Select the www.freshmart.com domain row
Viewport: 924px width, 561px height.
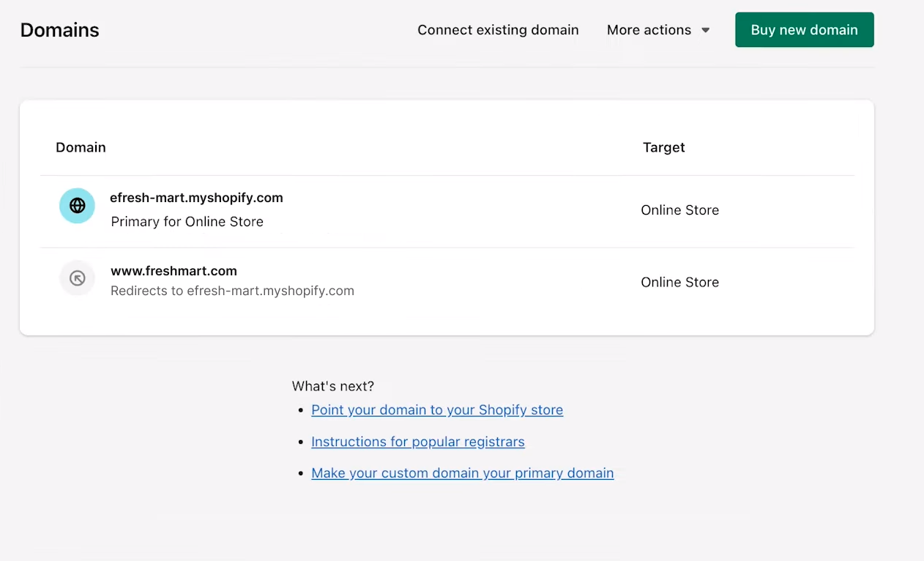pos(174,271)
